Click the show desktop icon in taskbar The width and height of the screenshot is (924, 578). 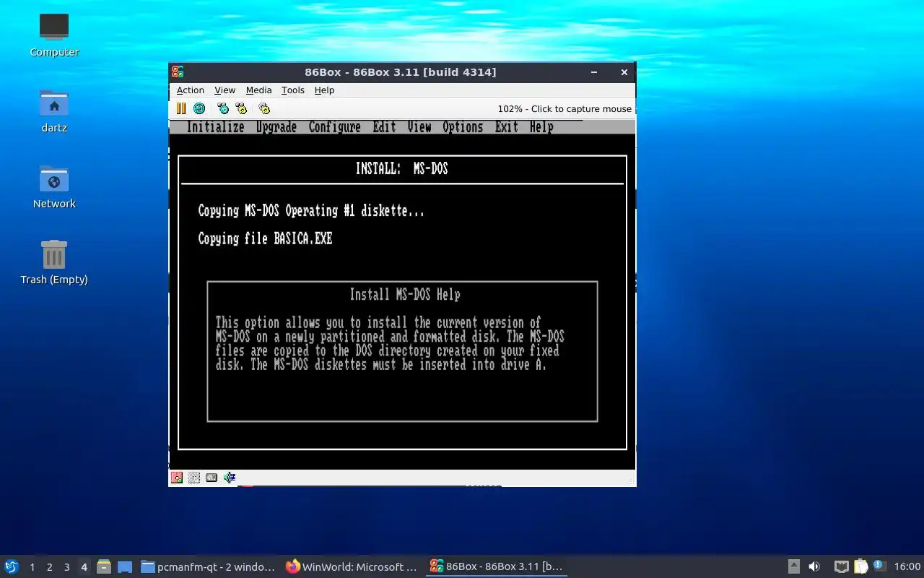(x=125, y=566)
